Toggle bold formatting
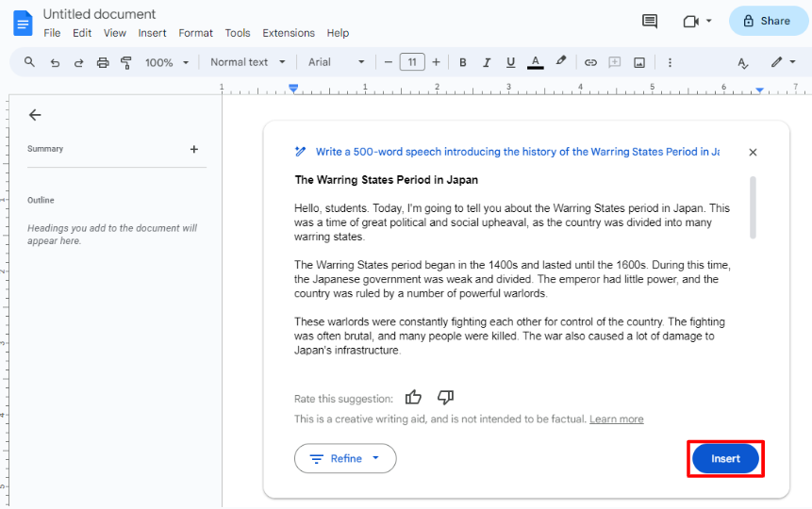The height and width of the screenshot is (509, 812). 463,62
